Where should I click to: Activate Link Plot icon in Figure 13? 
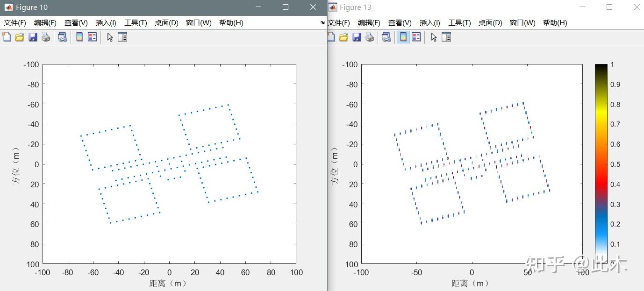(x=386, y=37)
